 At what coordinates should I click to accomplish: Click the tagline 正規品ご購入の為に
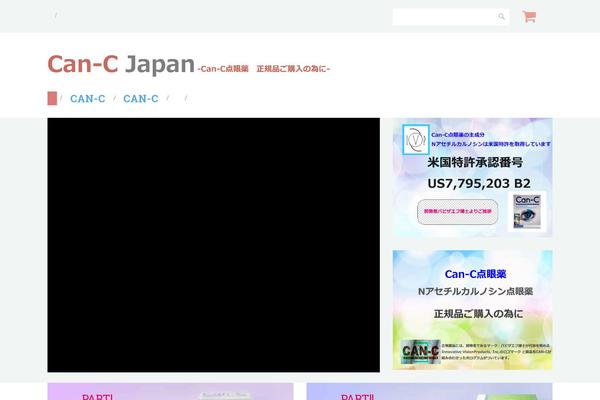point(293,69)
